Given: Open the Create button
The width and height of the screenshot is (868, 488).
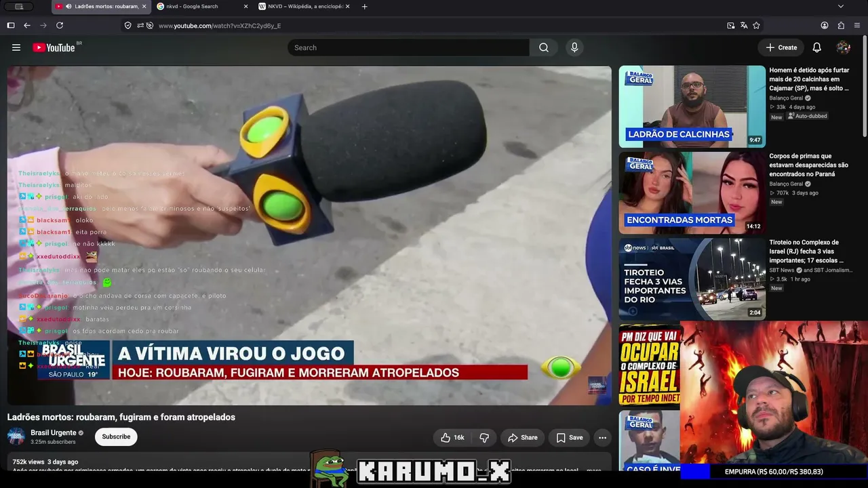Looking at the screenshot, I should (x=781, y=47).
